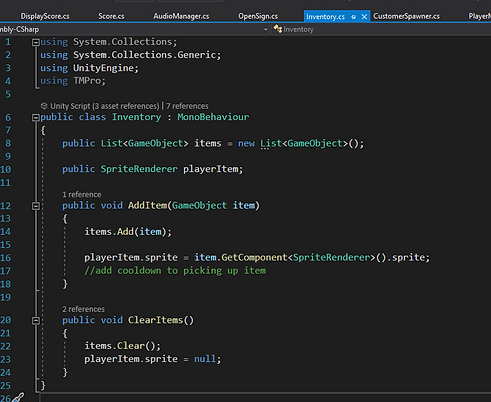Viewport: 491px width, 402px height.
Task: Collapse the using directives block
Action: tap(35, 42)
